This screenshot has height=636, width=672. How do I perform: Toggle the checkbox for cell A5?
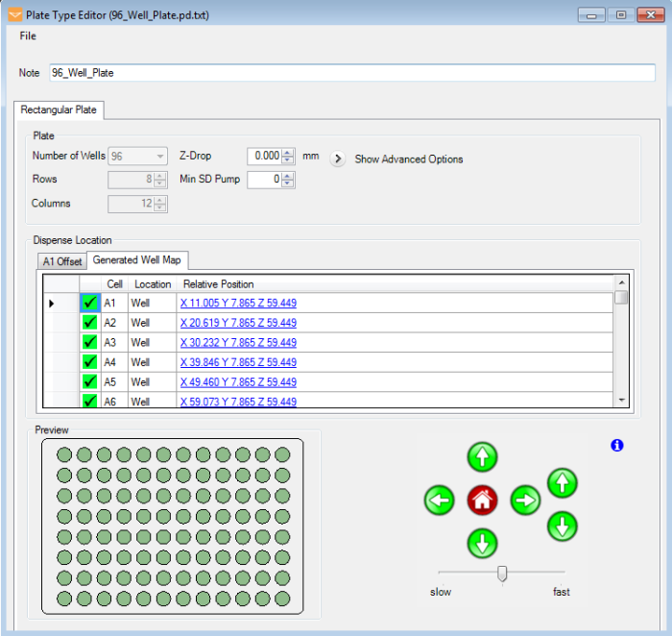90,381
